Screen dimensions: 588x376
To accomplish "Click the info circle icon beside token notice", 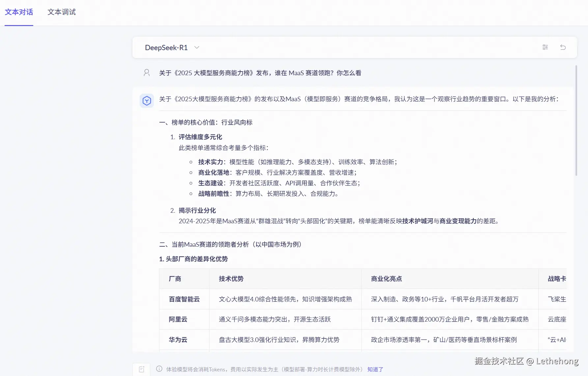I will [x=159, y=369].
